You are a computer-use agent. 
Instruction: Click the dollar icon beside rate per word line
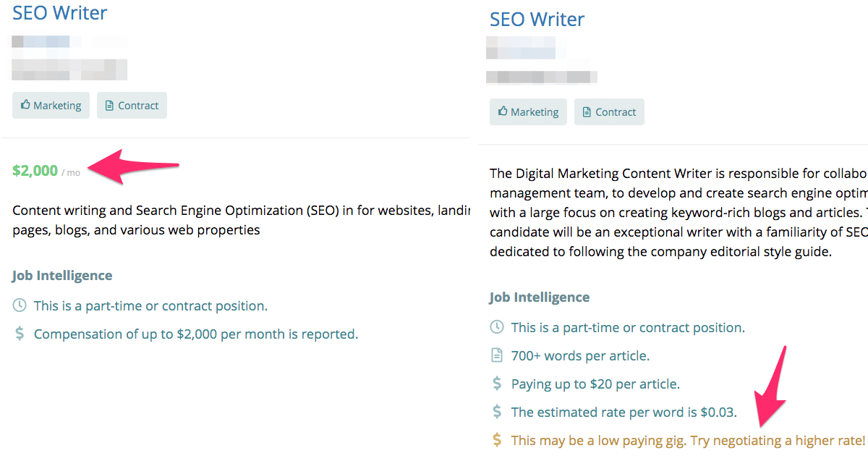point(498,412)
